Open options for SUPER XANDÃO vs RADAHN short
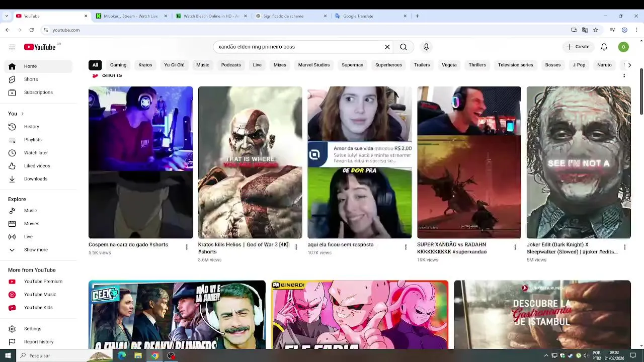The height and width of the screenshot is (362, 644). click(515, 247)
